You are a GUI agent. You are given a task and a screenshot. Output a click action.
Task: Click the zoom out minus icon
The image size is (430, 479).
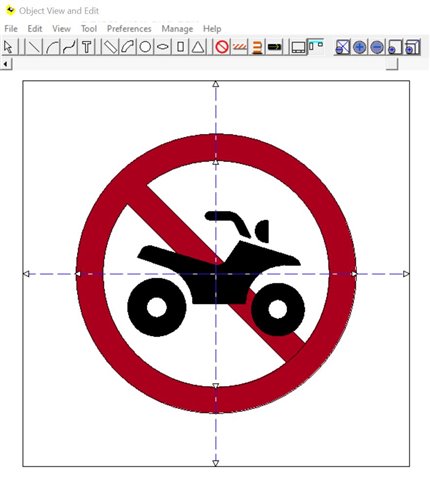377,47
